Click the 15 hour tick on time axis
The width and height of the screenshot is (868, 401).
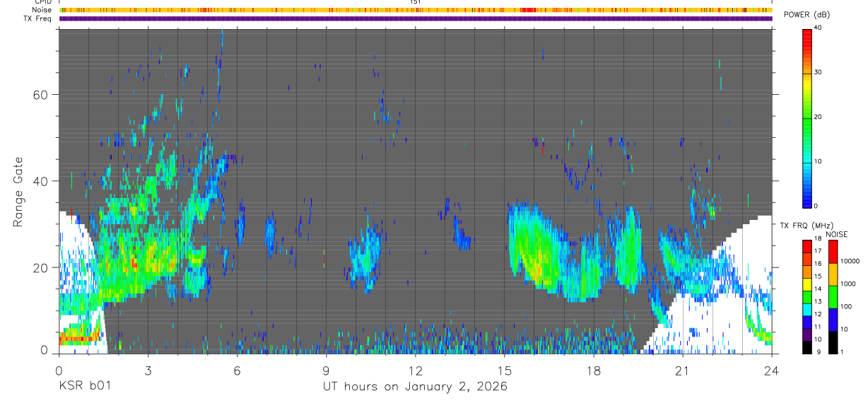pos(505,371)
